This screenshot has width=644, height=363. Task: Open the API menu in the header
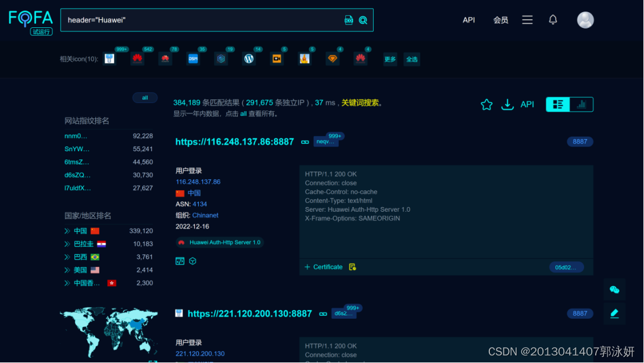(468, 20)
